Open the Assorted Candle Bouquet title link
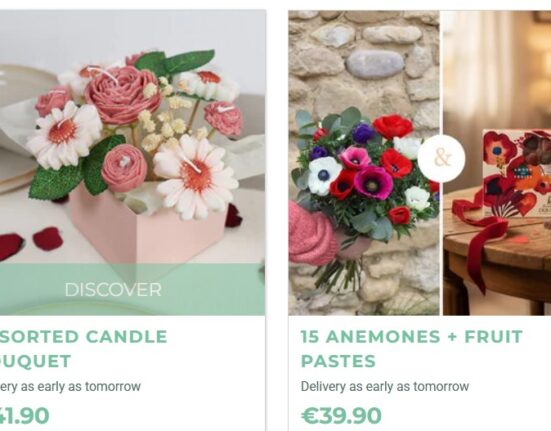 [x=84, y=348]
